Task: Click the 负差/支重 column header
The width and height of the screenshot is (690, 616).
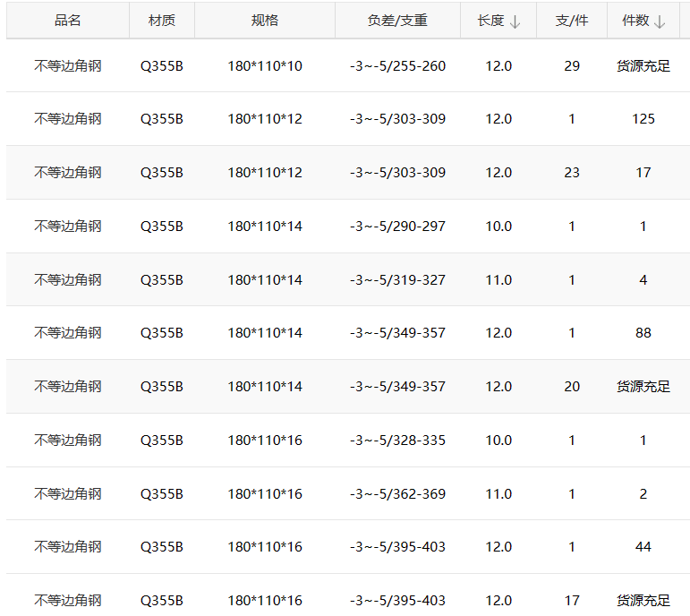Action: tap(397, 21)
